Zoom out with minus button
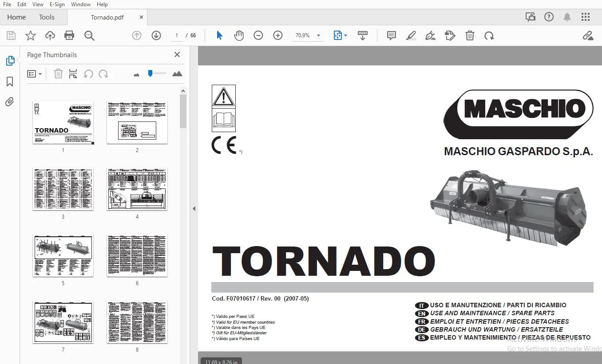 pyautogui.click(x=258, y=35)
